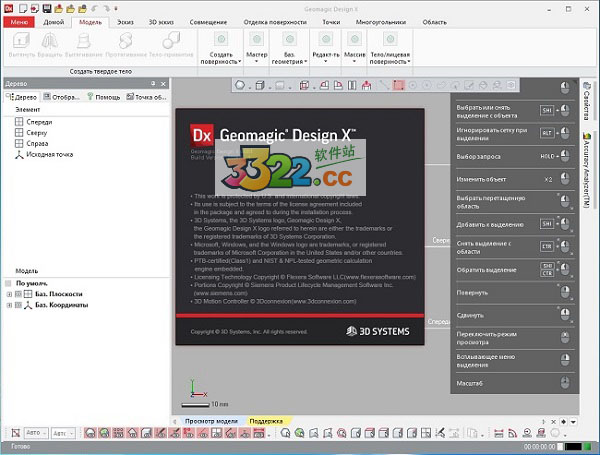Activate the red rectangle selection mode icon

[x=398, y=85]
